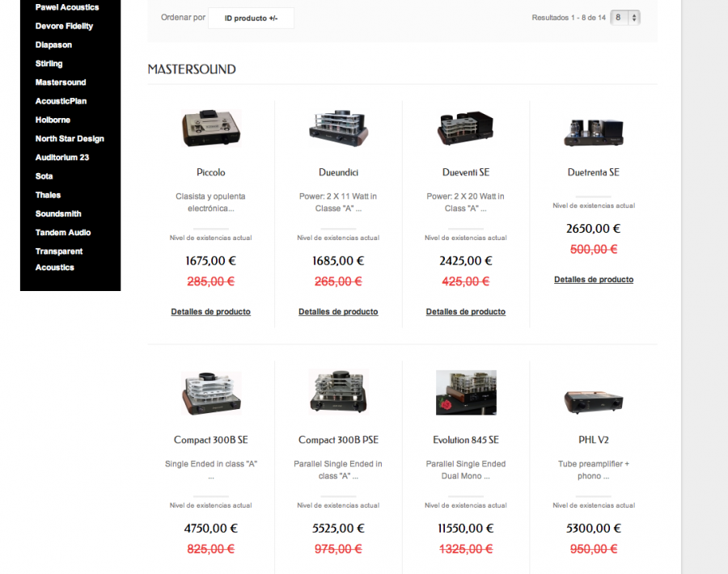The image size is (728, 574).
Task: Select the struck-through 1325,00 € amount
Action: pyautogui.click(x=466, y=549)
